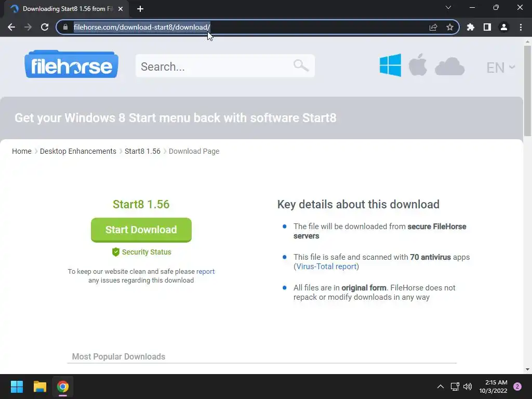
Task: Click the Start Download button
Action: tap(141, 230)
